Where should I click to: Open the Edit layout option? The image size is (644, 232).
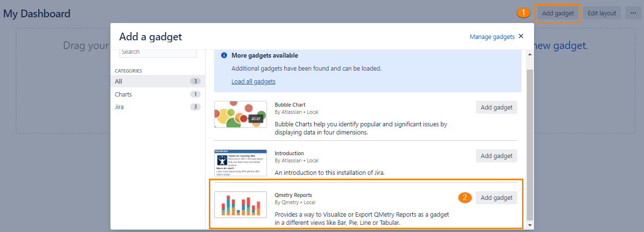(602, 13)
